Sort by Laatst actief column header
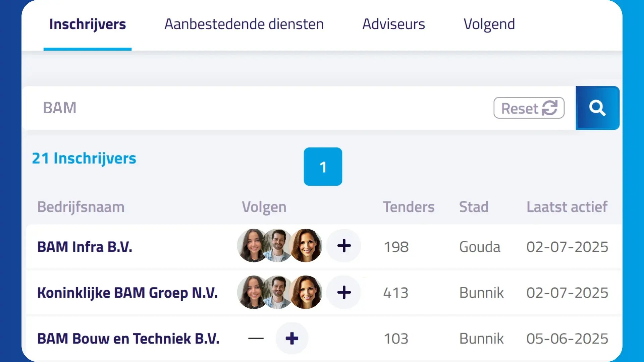 [567, 207]
